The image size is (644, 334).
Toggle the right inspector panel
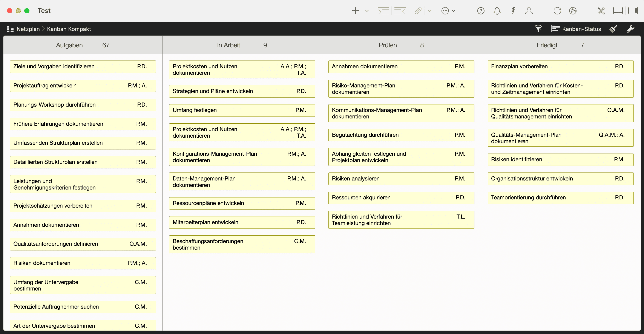(x=634, y=11)
